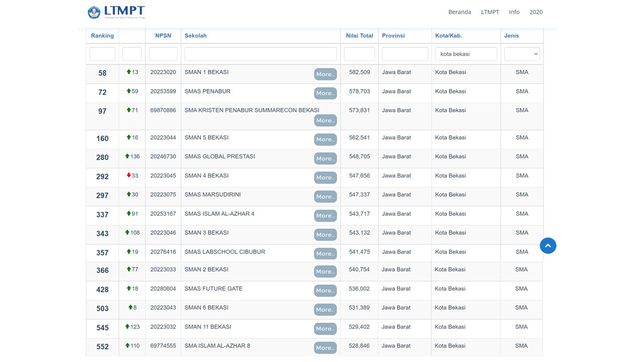Image resolution: width=644 pixels, height=362 pixels.
Task: Open Info navigation menu item
Action: click(x=514, y=12)
